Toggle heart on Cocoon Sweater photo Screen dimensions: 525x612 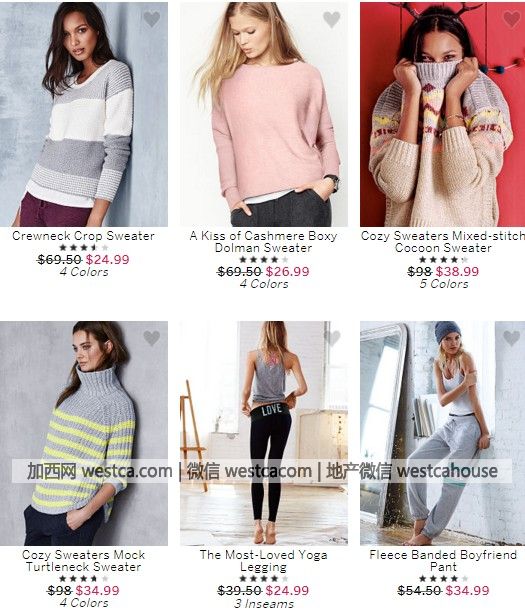click(x=511, y=19)
